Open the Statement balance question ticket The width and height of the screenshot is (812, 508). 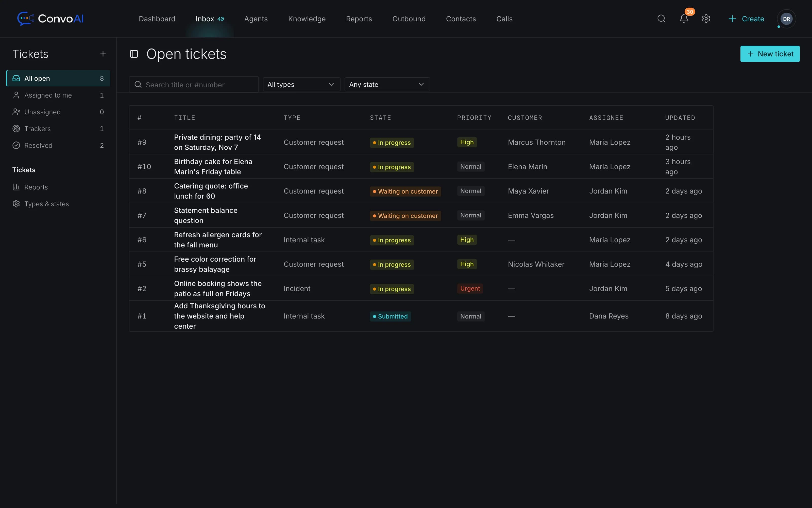point(205,215)
